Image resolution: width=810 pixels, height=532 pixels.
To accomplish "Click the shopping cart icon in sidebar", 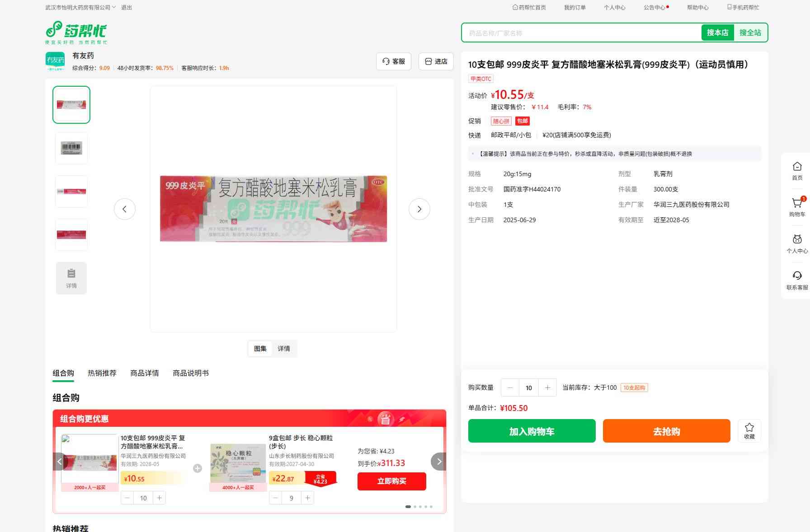I will point(797,204).
